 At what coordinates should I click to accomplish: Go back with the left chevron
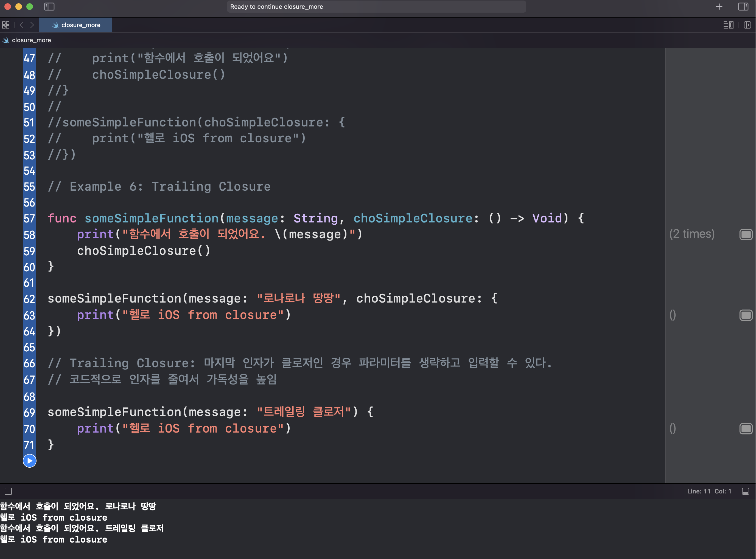coord(22,25)
